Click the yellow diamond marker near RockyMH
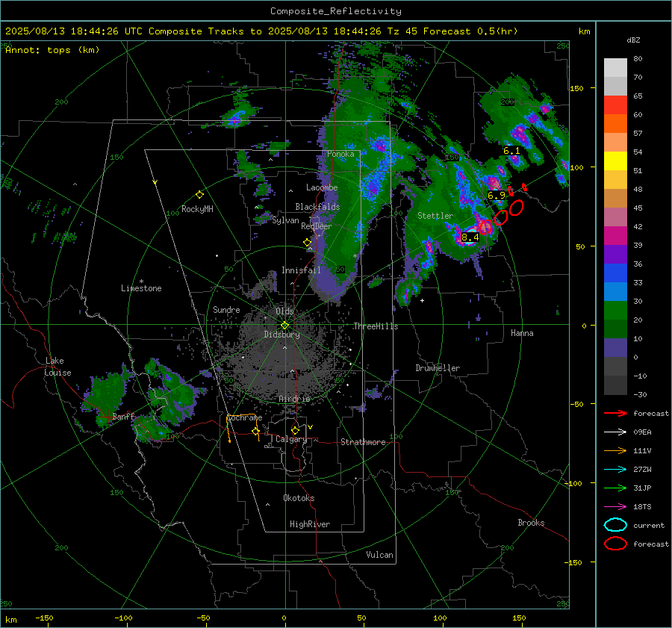This screenshot has height=628, width=672. pyautogui.click(x=199, y=195)
